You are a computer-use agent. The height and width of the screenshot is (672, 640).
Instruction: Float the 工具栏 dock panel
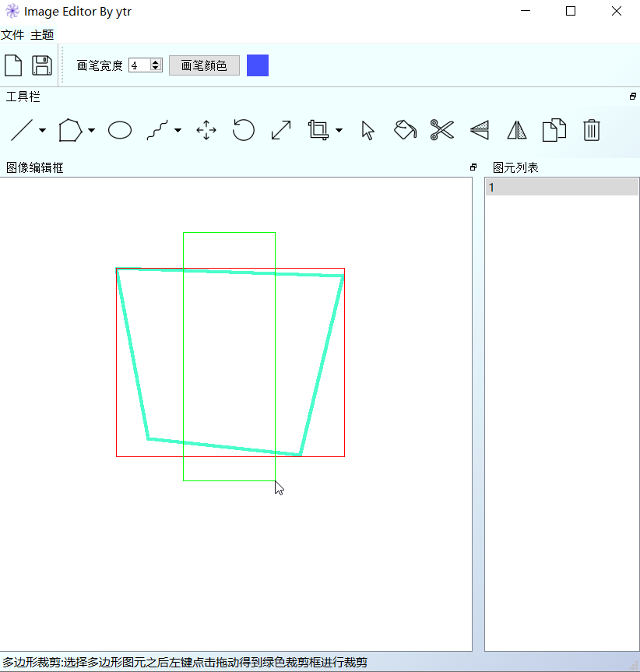(633, 97)
